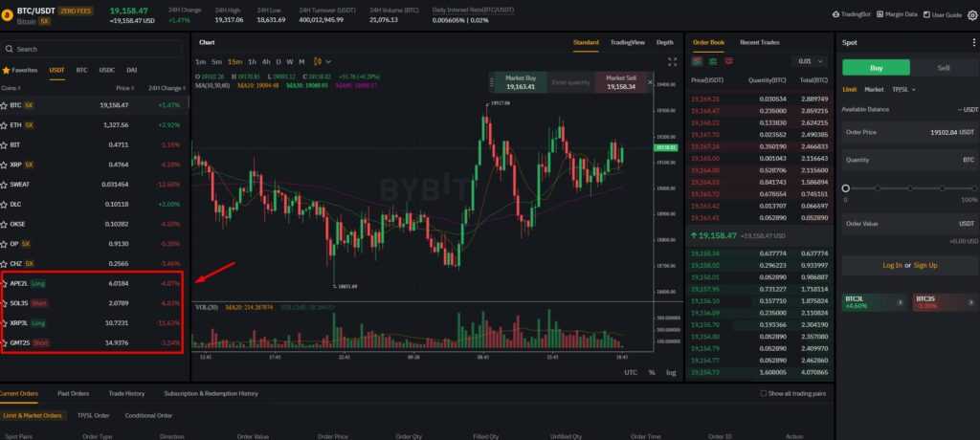Click the search magnifier icon

point(9,49)
